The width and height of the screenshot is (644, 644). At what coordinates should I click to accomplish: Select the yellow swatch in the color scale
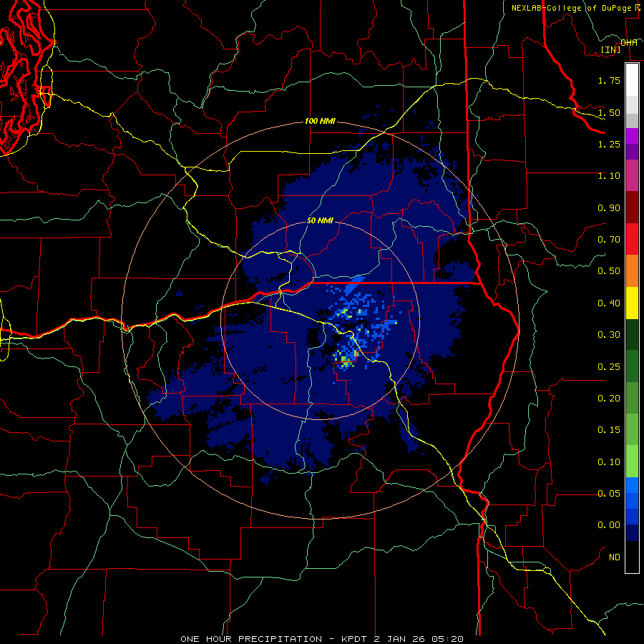tap(632, 303)
